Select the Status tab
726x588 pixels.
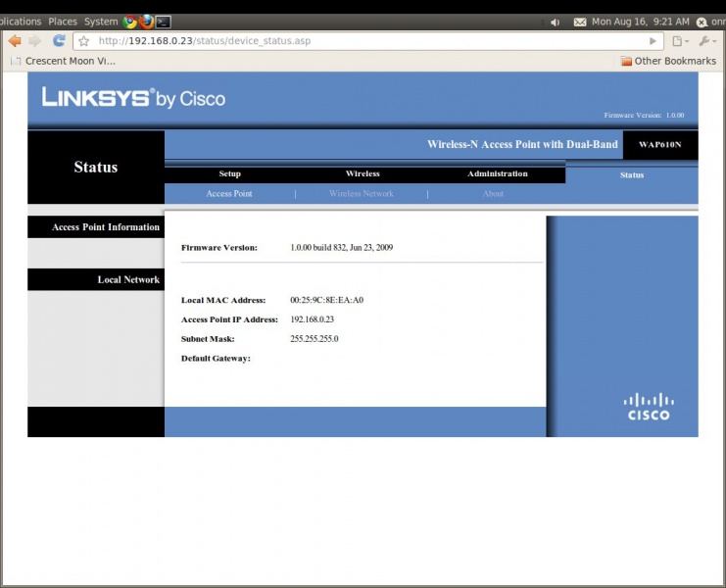point(632,175)
